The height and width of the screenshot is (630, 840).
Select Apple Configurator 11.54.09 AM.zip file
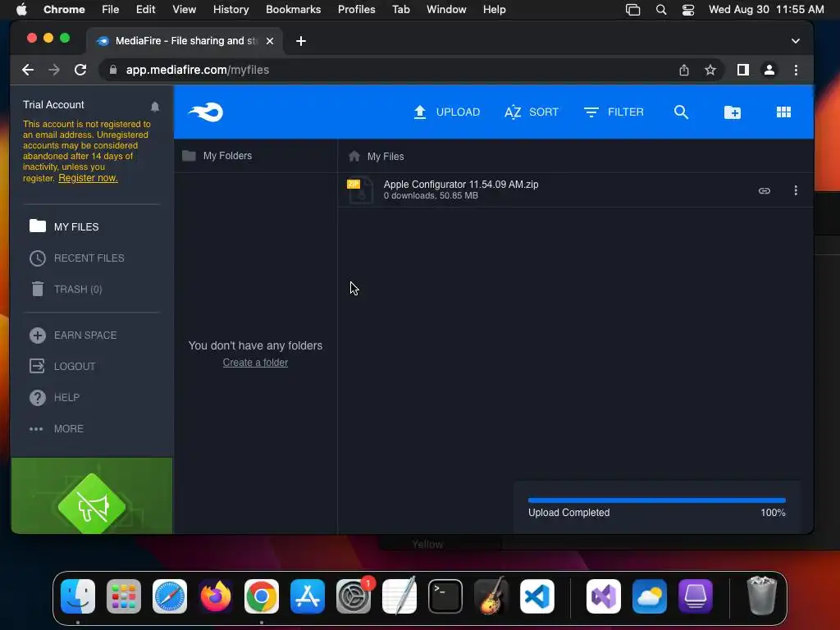pyautogui.click(x=575, y=189)
